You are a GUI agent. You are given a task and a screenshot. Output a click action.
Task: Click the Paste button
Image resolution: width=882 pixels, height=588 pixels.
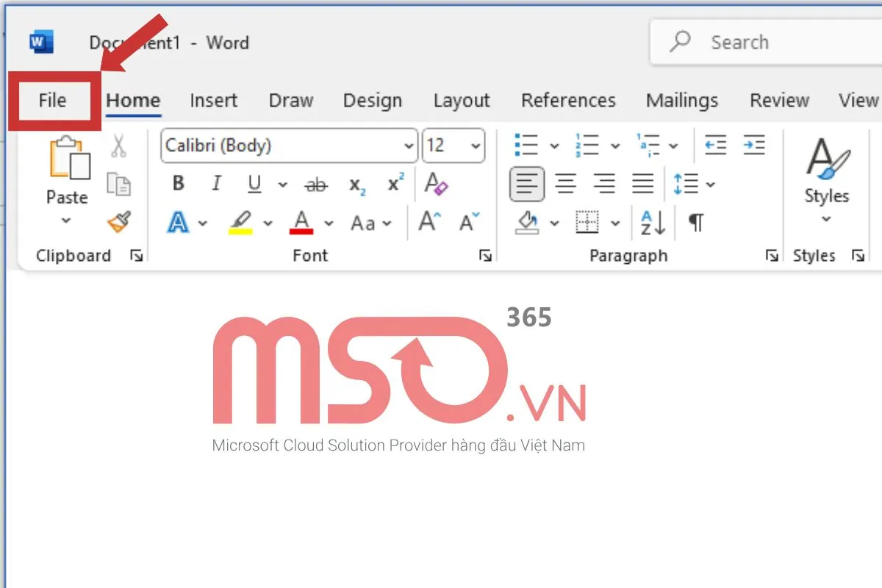67,171
